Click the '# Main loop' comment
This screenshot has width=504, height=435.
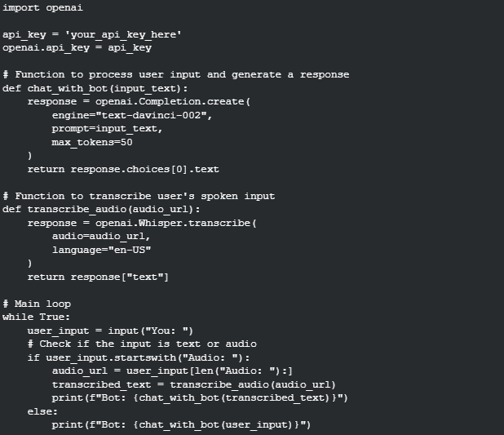[37, 304]
